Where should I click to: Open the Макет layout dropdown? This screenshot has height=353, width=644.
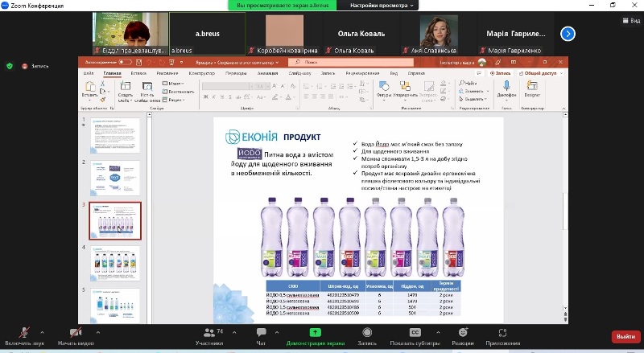click(x=173, y=84)
